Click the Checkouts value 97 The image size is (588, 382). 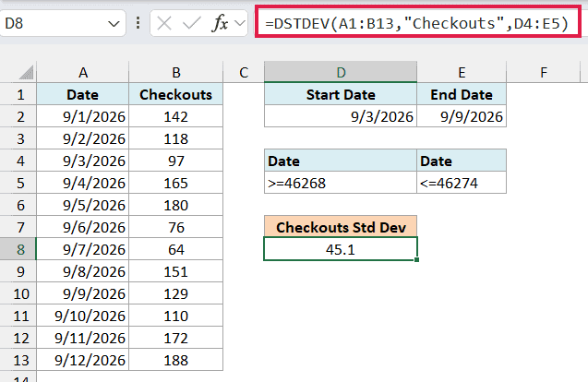coord(176,161)
